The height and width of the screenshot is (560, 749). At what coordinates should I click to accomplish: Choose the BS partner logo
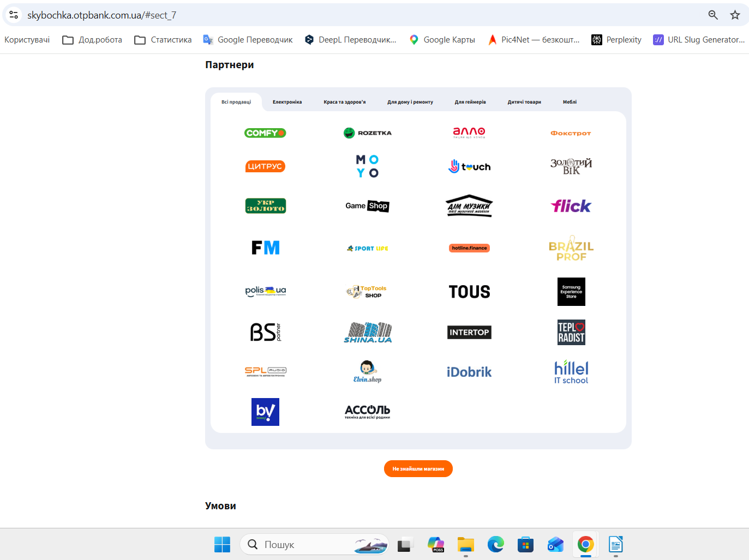click(266, 332)
